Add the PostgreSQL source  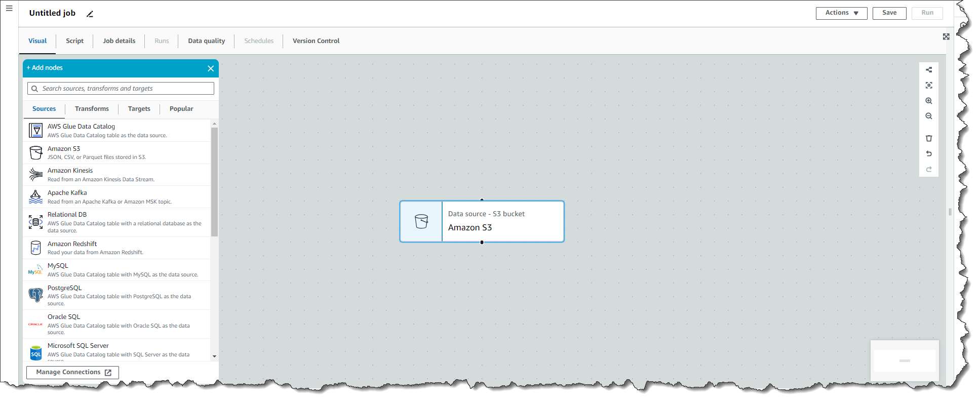(x=117, y=296)
